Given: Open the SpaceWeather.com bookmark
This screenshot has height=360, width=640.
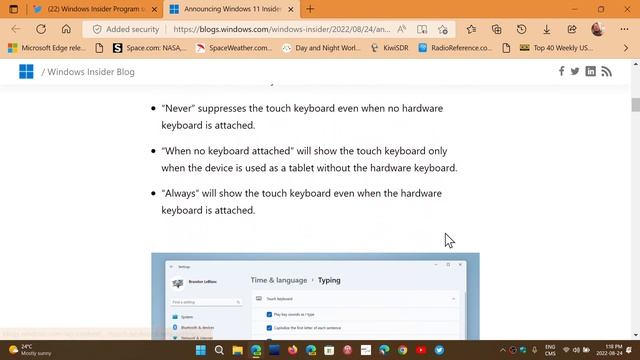Looking at the screenshot, I should (x=233, y=48).
